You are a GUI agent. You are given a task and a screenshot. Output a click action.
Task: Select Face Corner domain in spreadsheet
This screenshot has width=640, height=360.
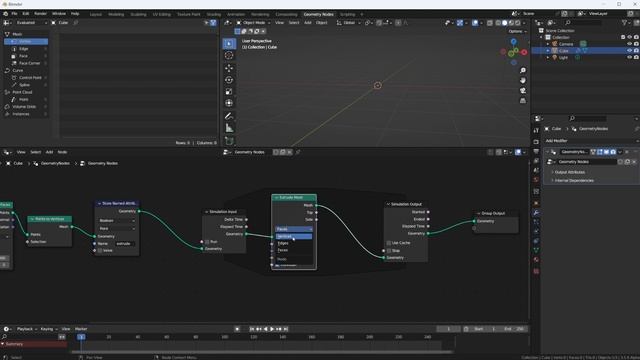point(26,63)
